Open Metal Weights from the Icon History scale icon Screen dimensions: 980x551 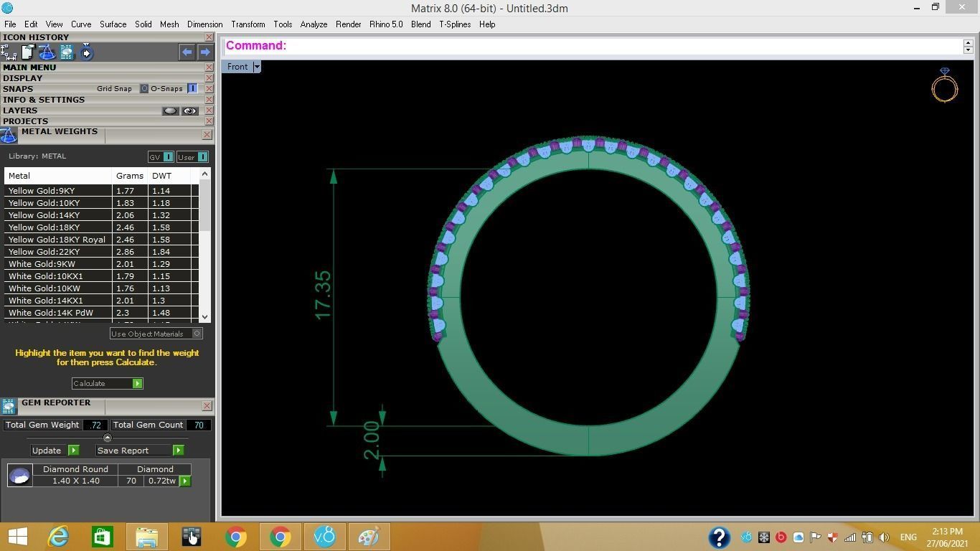click(47, 52)
